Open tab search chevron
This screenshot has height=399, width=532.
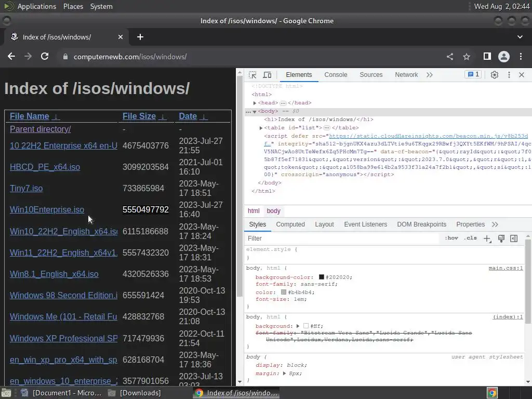(520, 37)
